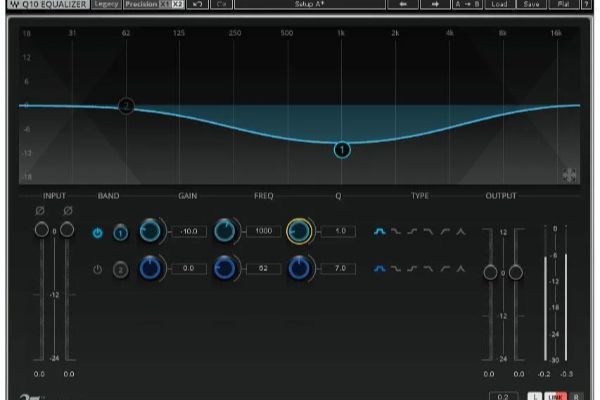This screenshot has height=400, width=600.
Task: Open the Setup A preset menu
Action: point(310,4)
